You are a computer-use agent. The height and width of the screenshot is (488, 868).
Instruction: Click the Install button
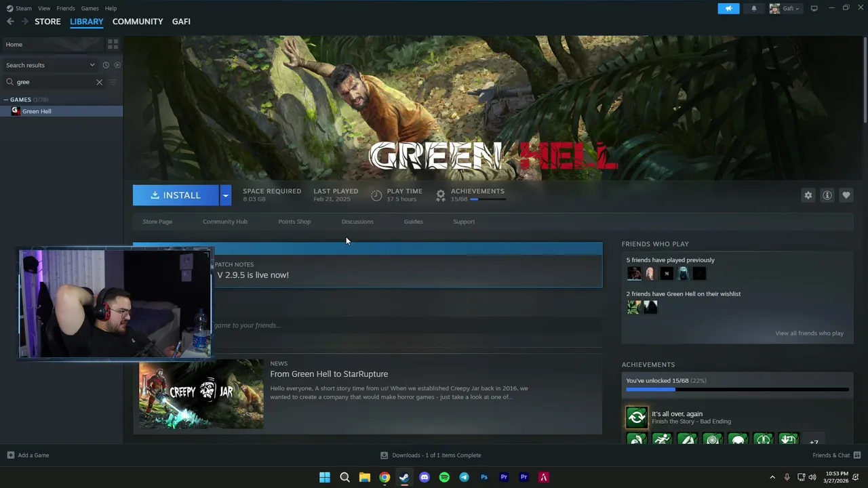[x=176, y=195]
